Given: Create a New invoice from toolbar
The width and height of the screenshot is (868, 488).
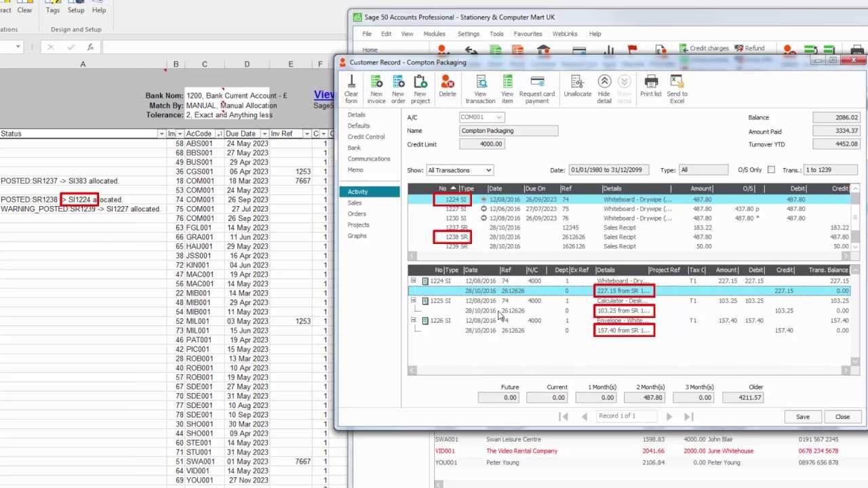Looking at the screenshot, I should 376,89.
